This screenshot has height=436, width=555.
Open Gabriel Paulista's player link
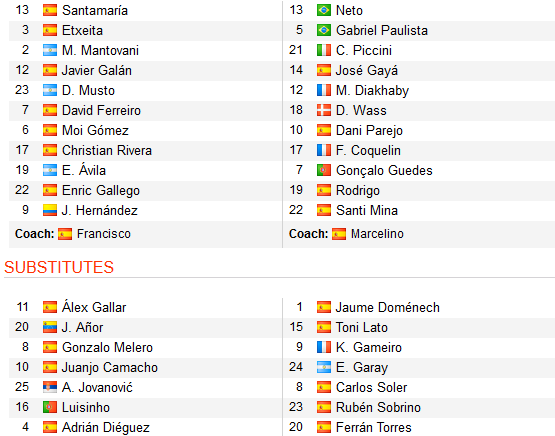click(x=382, y=30)
